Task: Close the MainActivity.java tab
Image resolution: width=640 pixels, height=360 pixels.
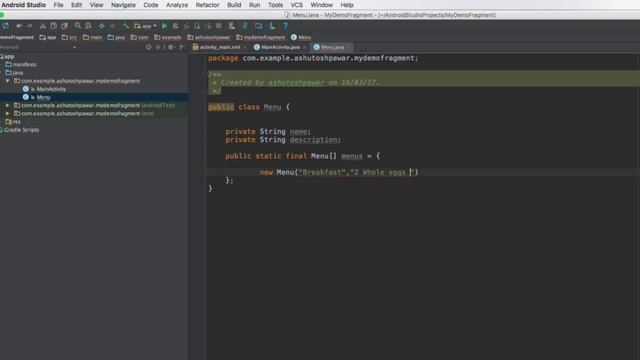Action: [304, 47]
